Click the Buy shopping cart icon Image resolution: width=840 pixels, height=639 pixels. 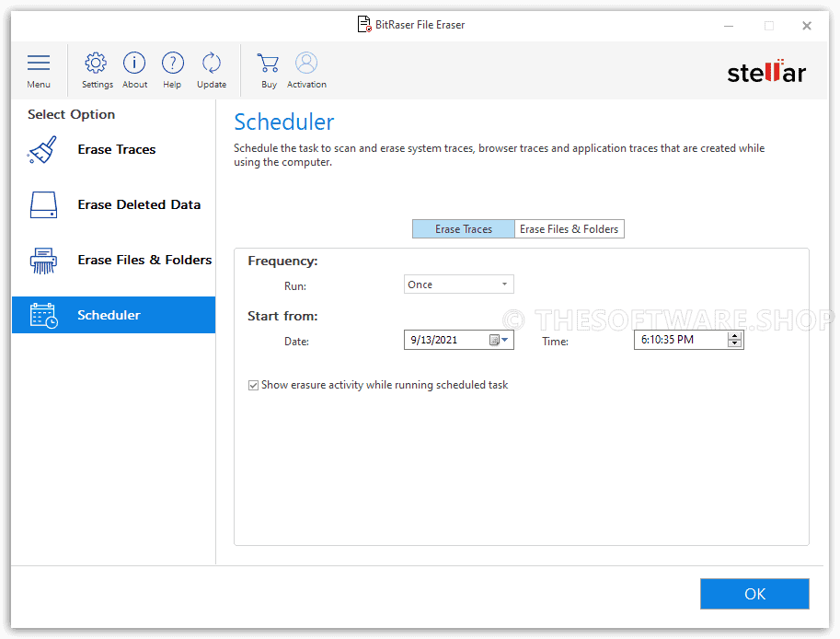point(268,63)
